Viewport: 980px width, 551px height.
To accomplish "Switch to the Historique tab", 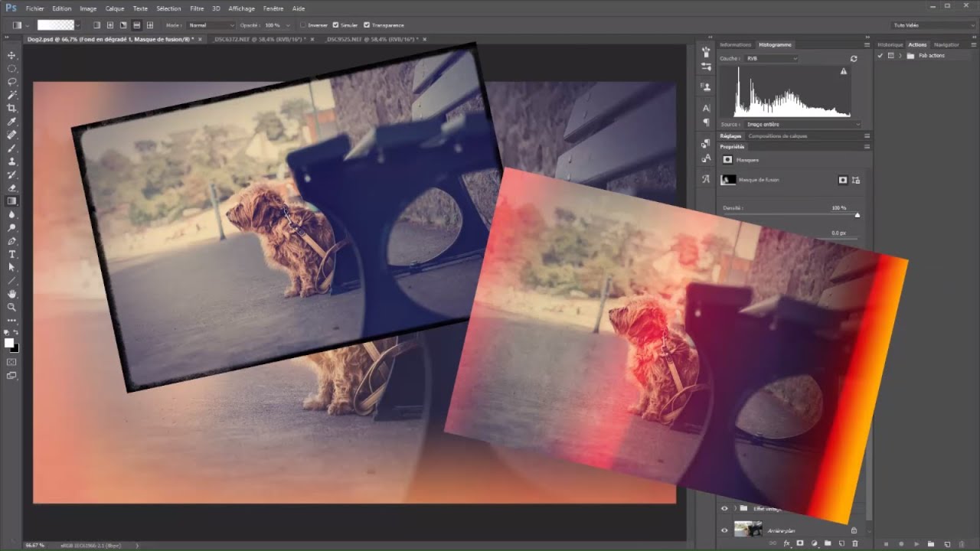I will pyautogui.click(x=890, y=45).
